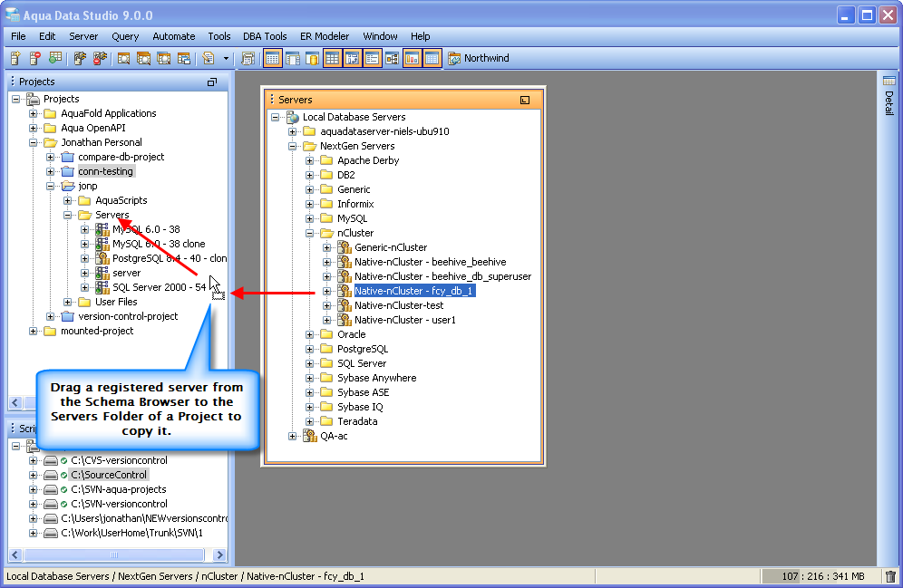Viewport: 903px width, 588px height.
Task: Click the Connect server plug icon
Action: (x=80, y=58)
